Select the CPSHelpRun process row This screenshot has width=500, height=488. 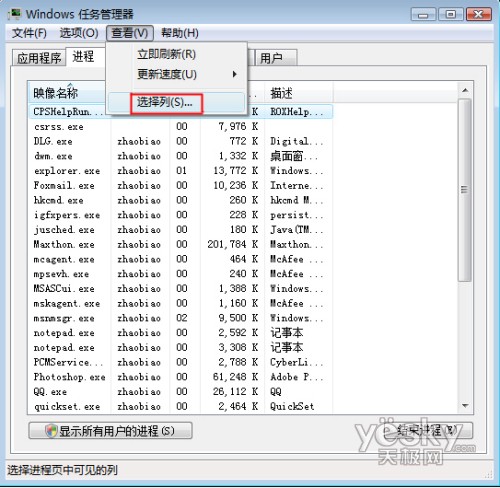point(180,112)
